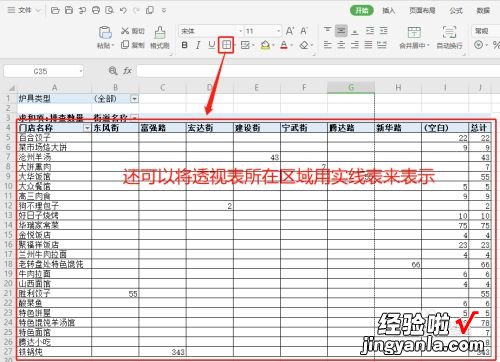Click the paste clipboard icon
Screen dimensions: 500x362
pos(105,32)
